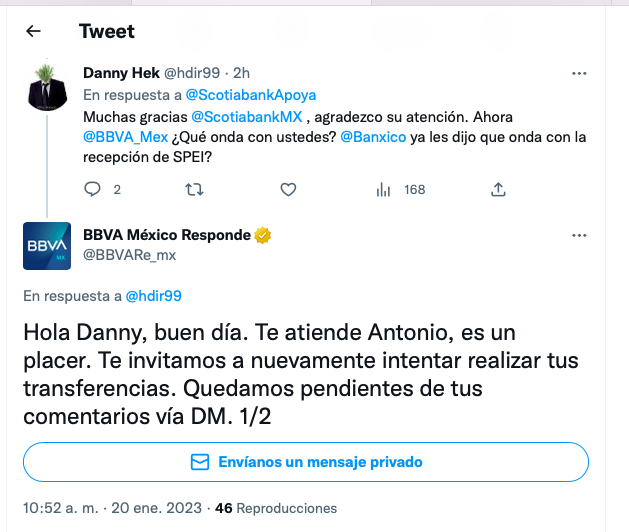Open the @BBVA_Mex mention link

point(126,137)
